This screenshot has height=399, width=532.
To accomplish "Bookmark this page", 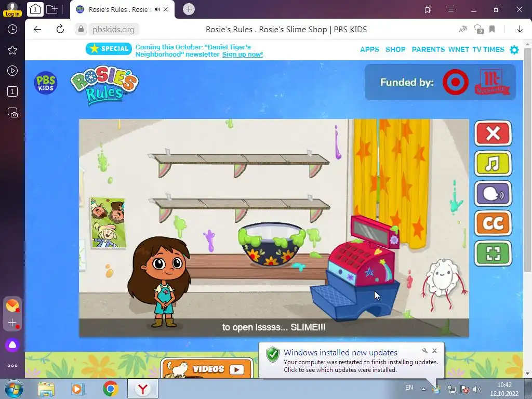I will [x=492, y=29].
